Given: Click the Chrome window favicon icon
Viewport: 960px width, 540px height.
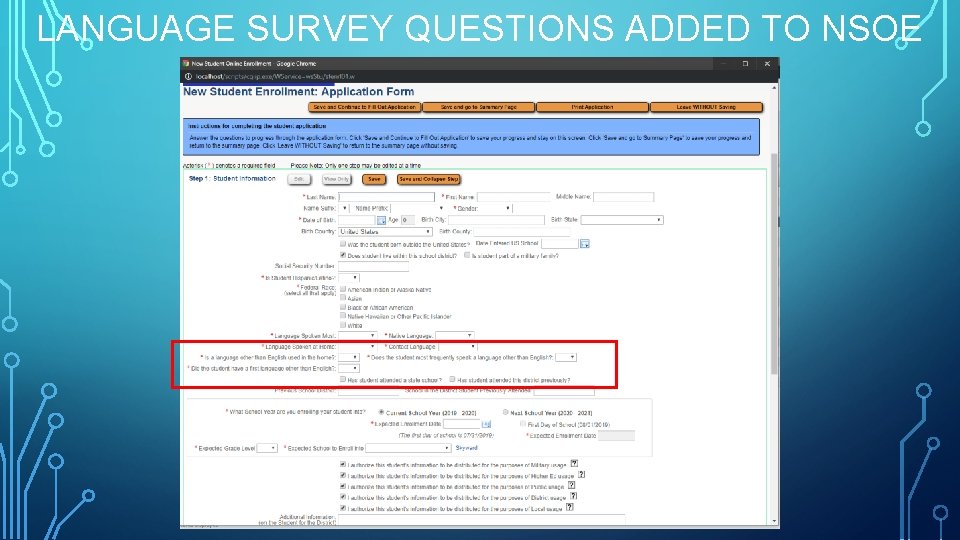Looking at the screenshot, I should [x=186, y=63].
